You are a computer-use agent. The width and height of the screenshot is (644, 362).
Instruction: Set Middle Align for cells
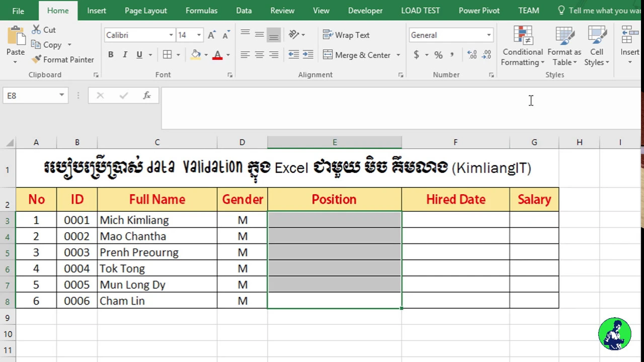tap(259, 35)
